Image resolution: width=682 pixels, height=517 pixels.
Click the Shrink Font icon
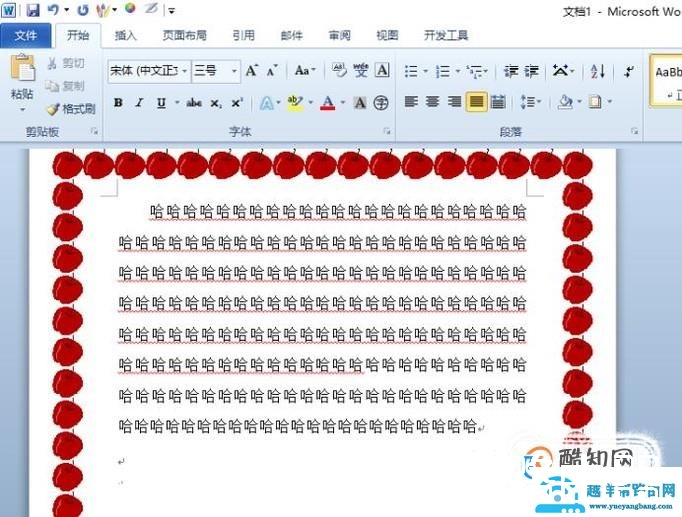[272, 70]
